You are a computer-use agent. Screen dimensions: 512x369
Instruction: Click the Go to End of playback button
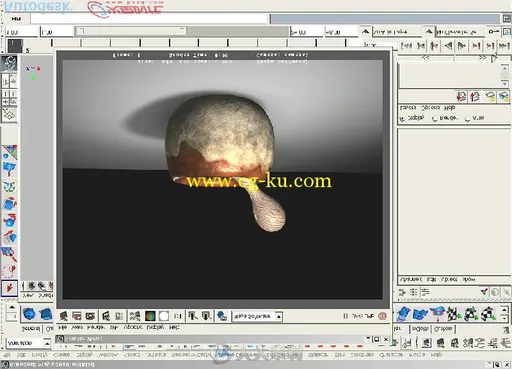(x=504, y=46)
